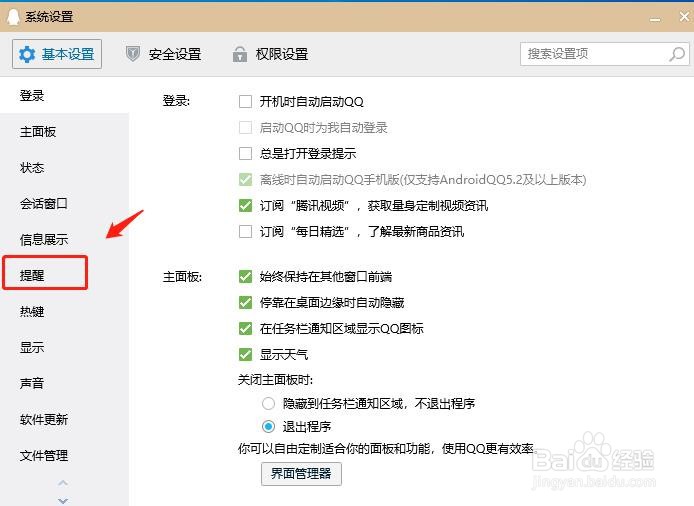
Task: Click the sidebar down chevron
Action: (63, 501)
